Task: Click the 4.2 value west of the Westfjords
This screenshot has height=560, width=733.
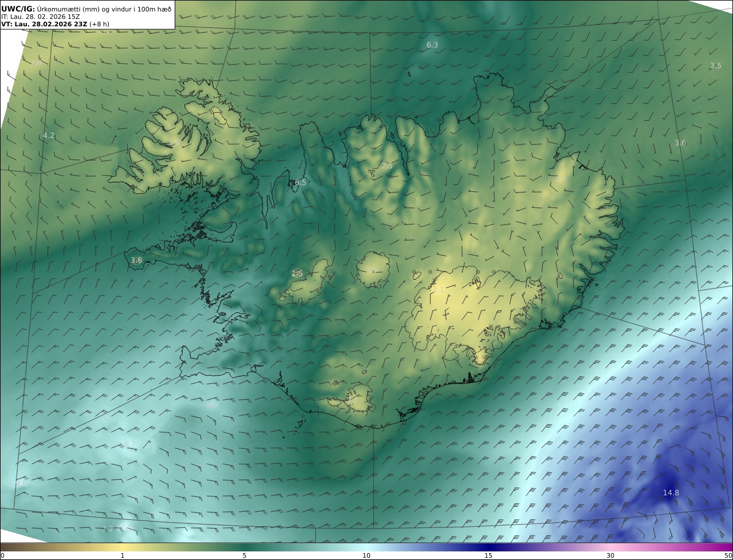Action: tap(49, 136)
